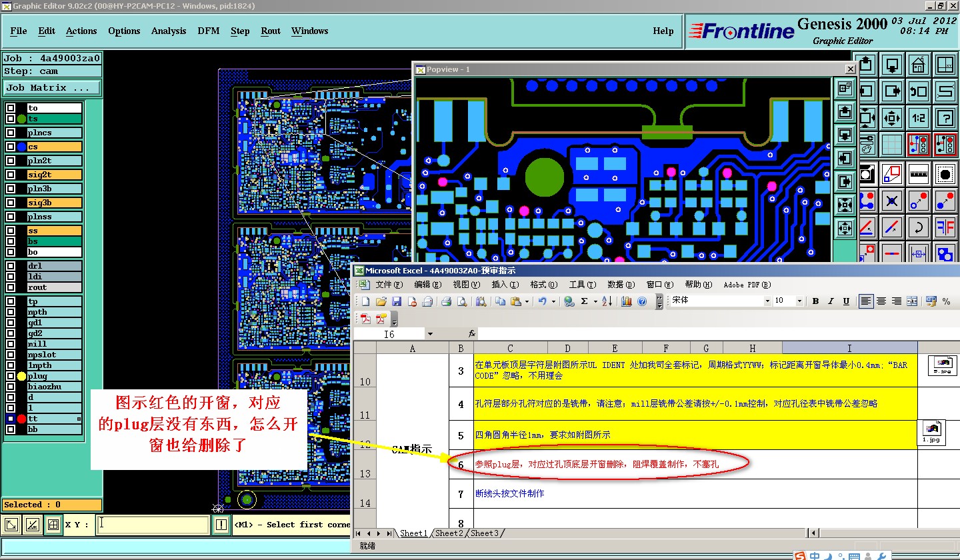Open the Rout menu
Image resolution: width=960 pixels, height=560 pixels.
271,31
